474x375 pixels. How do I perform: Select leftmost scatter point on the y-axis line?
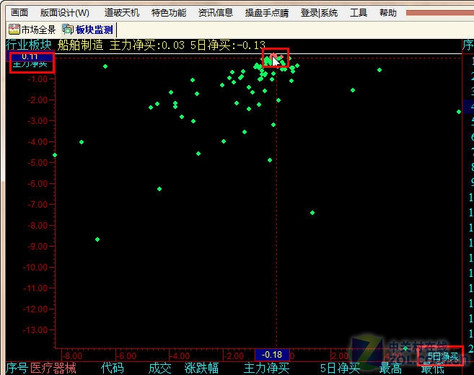pyautogui.click(x=55, y=155)
